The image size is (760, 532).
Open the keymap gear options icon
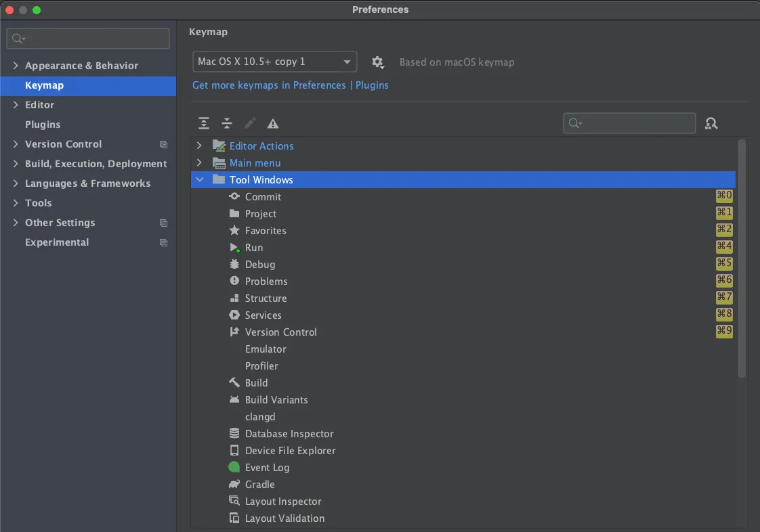378,62
